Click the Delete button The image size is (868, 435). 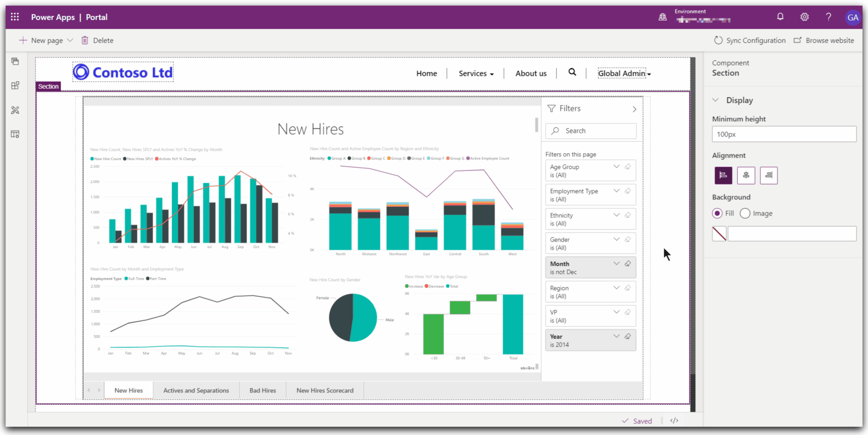coord(97,40)
